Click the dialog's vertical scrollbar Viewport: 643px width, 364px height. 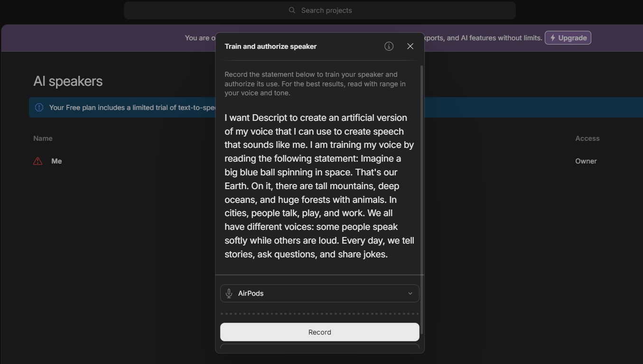(421, 199)
